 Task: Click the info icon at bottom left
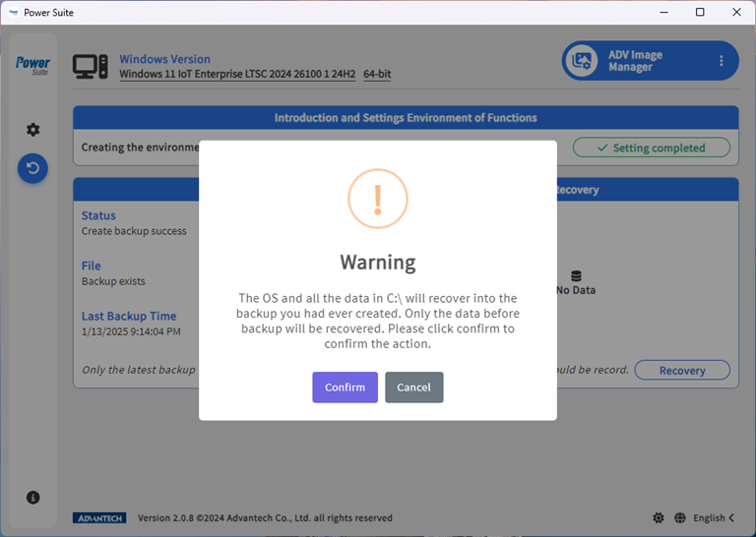32,498
